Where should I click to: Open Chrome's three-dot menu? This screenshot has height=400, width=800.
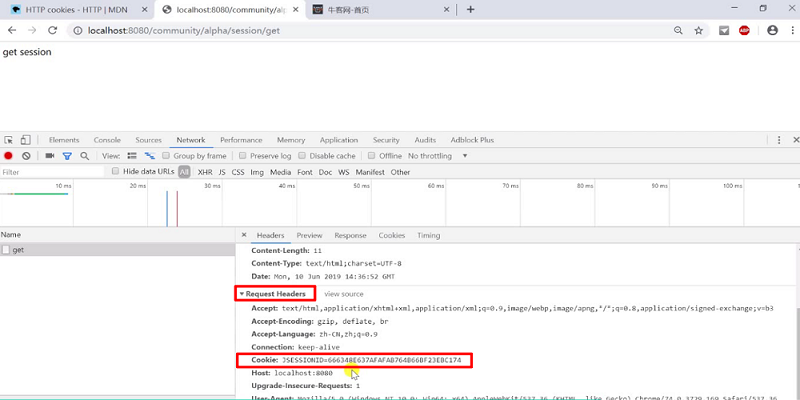click(x=793, y=31)
